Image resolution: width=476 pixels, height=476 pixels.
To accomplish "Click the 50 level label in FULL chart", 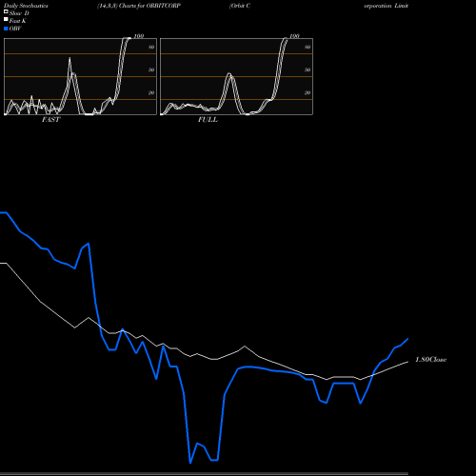I will (x=307, y=69).
